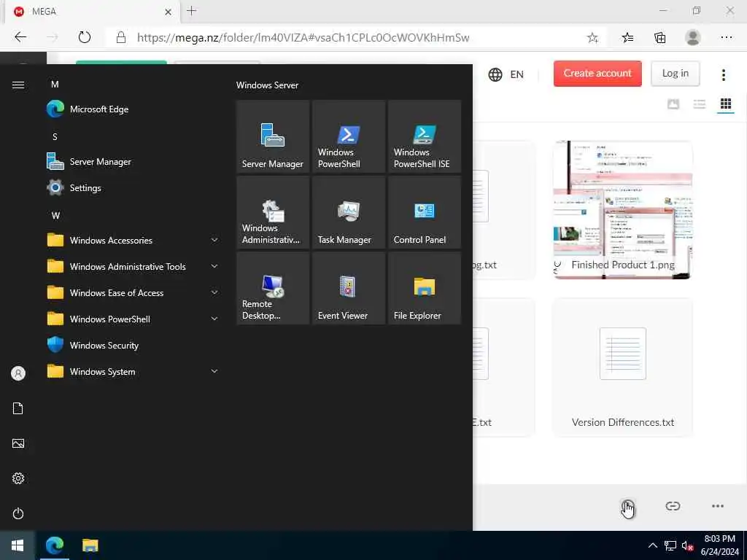
Task: Click the Create account button
Action: [x=597, y=74]
